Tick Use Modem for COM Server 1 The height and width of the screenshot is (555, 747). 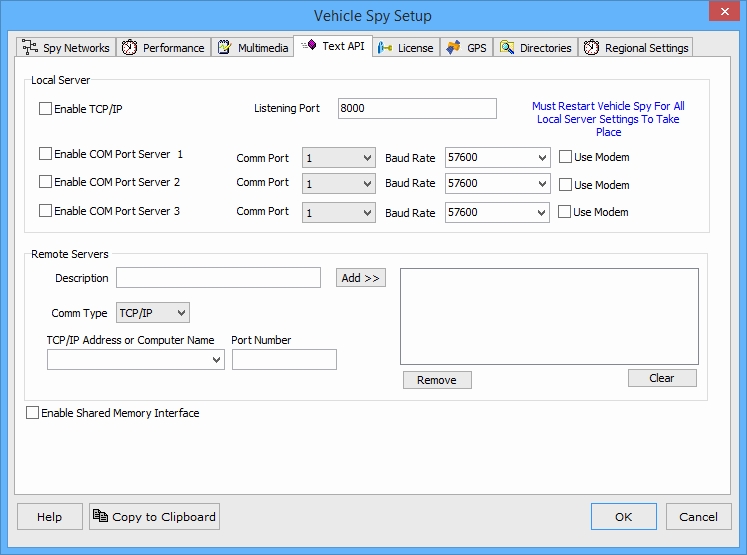click(565, 157)
